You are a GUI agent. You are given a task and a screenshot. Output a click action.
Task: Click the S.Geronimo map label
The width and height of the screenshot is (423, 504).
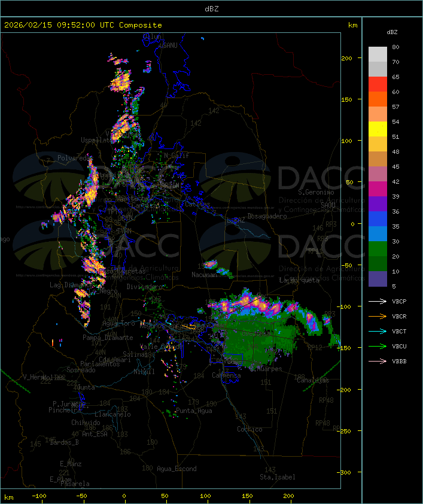click(x=316, y=192)
